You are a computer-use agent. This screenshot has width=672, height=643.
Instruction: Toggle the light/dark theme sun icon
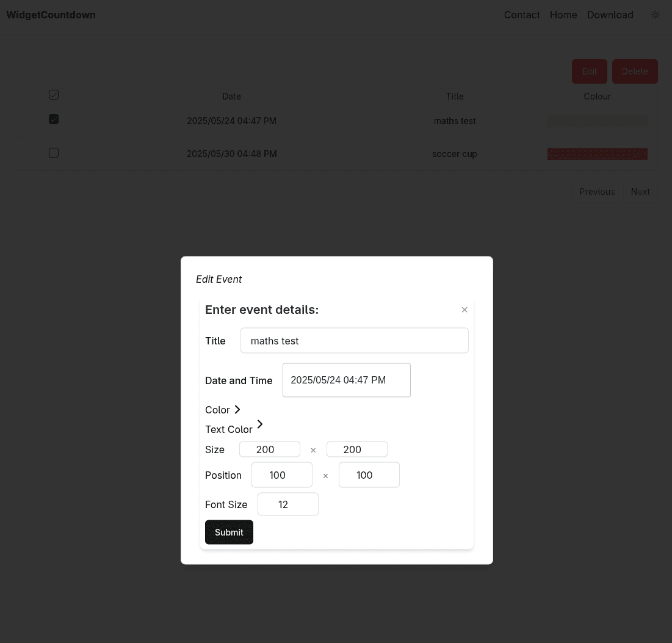[x=656, y=15]
